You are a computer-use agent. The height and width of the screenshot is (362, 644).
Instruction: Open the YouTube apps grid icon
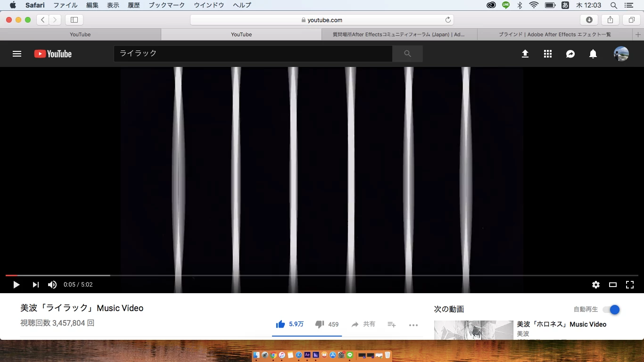[547, 54]
